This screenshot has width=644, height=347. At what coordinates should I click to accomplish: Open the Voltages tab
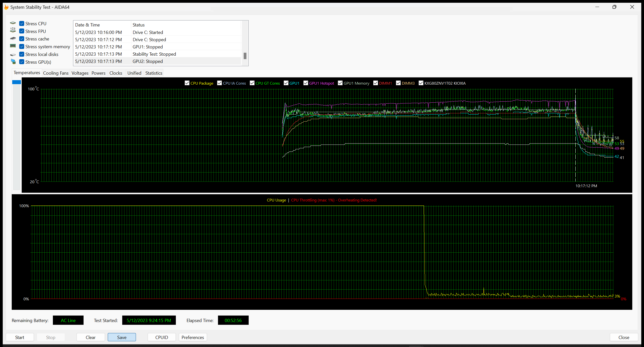(x=80, y=73)
